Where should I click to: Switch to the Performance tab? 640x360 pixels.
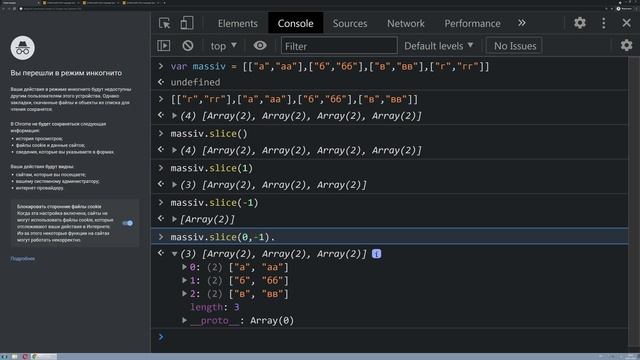click(x=472, y=23)
